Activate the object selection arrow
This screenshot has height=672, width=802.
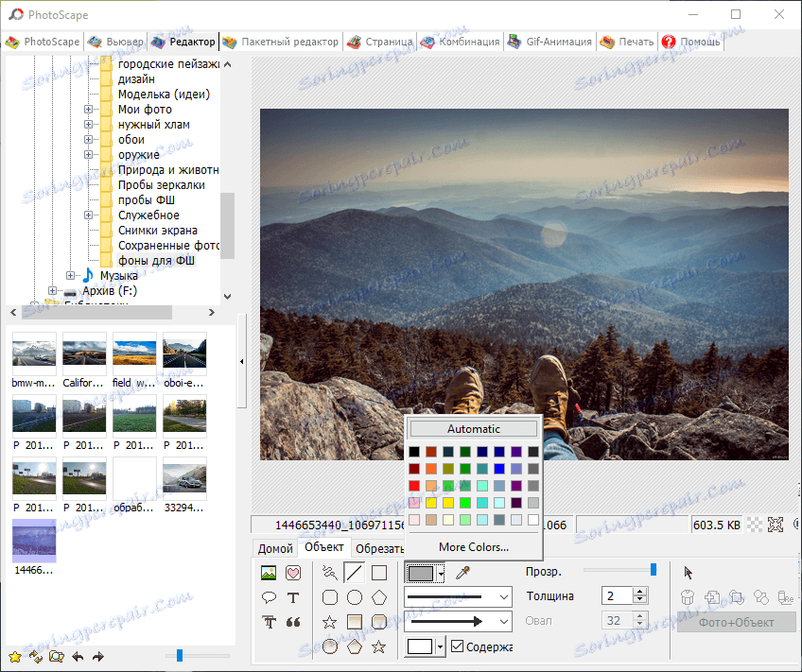[x=689, y=572]
